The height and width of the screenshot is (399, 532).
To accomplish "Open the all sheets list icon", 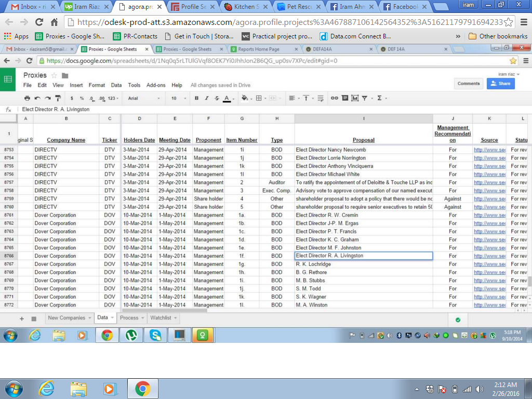I will (34, 318).
